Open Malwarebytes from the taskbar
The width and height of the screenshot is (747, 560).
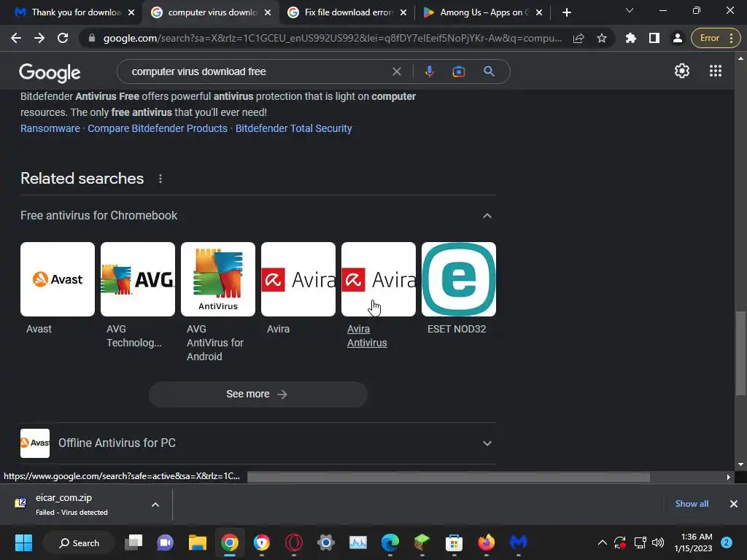pos(519,542)
